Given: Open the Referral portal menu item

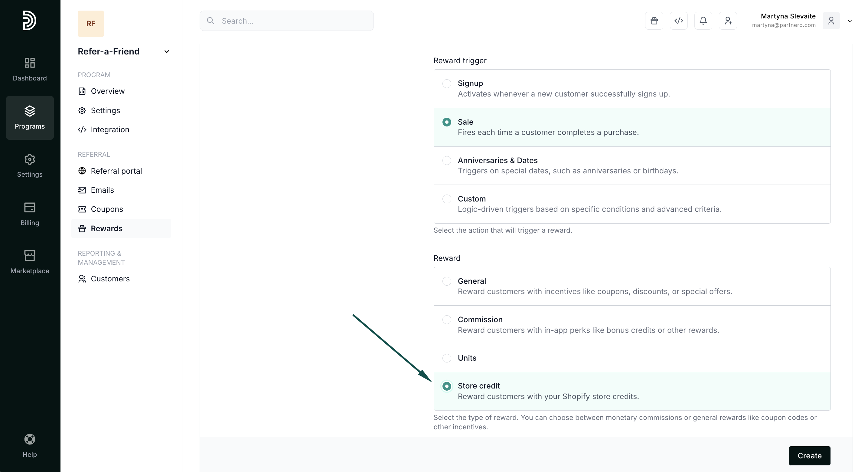Looking at the screenshot, I should [116, 171].
